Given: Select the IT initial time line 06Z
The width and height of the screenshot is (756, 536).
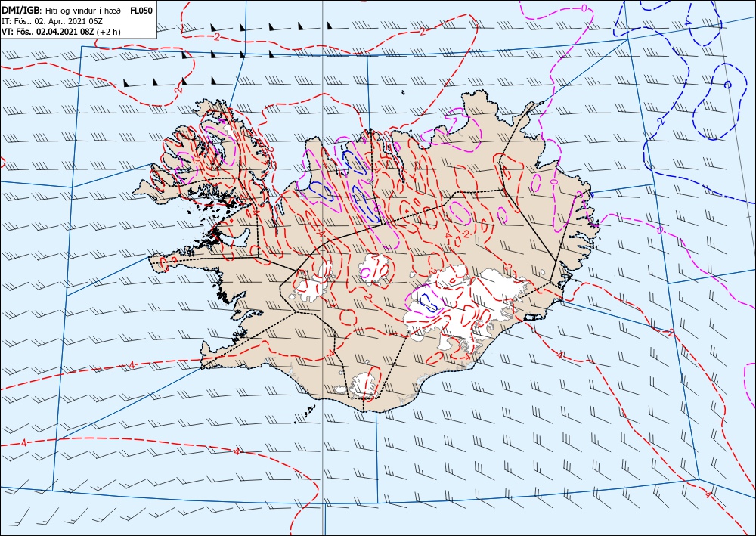Looking at the screenshot, I should [52, 21].
